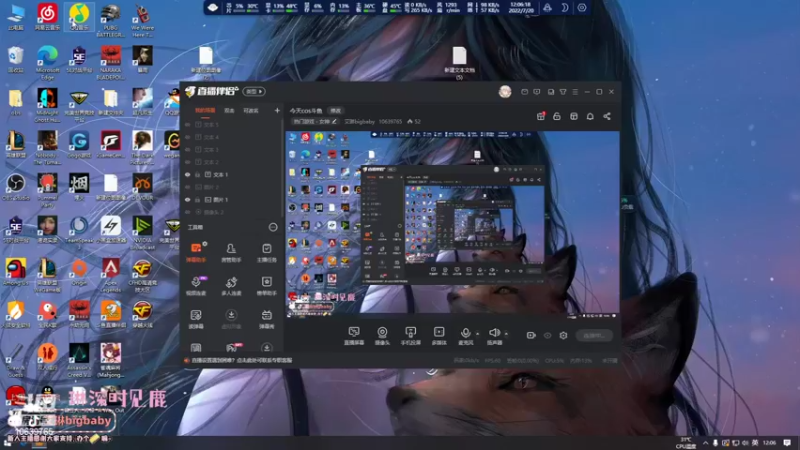Toggle visibility of 文本 3 layer

click(187, 149)
